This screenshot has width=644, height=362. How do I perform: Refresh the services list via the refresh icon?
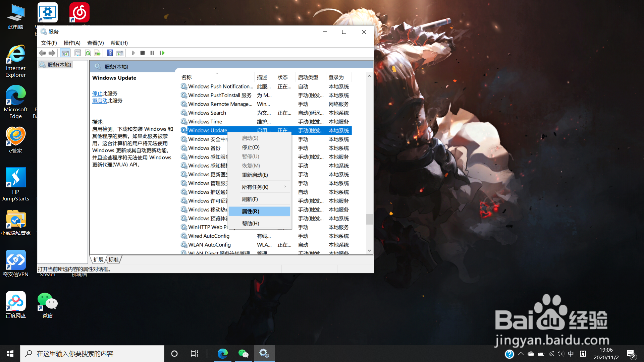point(88,53)
